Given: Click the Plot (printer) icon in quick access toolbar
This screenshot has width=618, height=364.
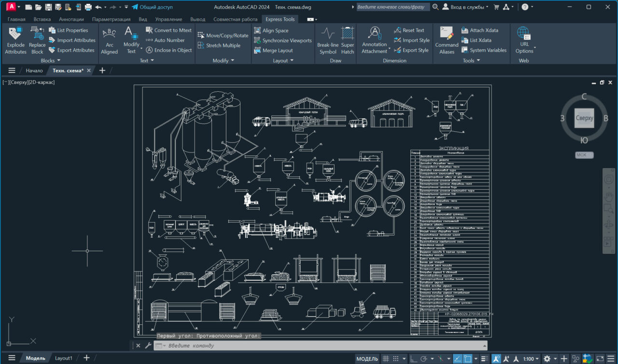Looking at the screenshot, I should click(x=88, y=7).
